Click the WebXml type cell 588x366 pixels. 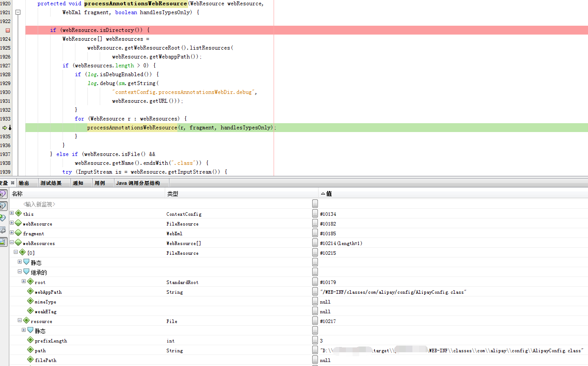point(174,234)
